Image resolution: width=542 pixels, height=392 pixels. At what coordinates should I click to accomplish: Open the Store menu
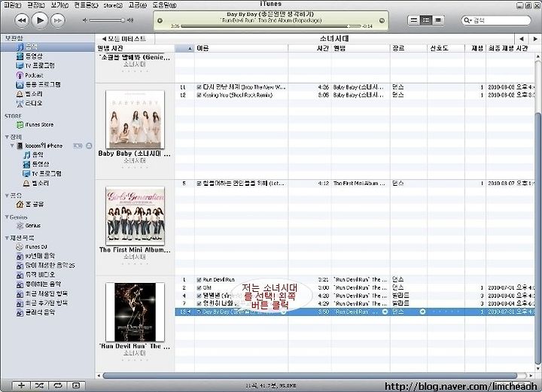tap(113, 5)
